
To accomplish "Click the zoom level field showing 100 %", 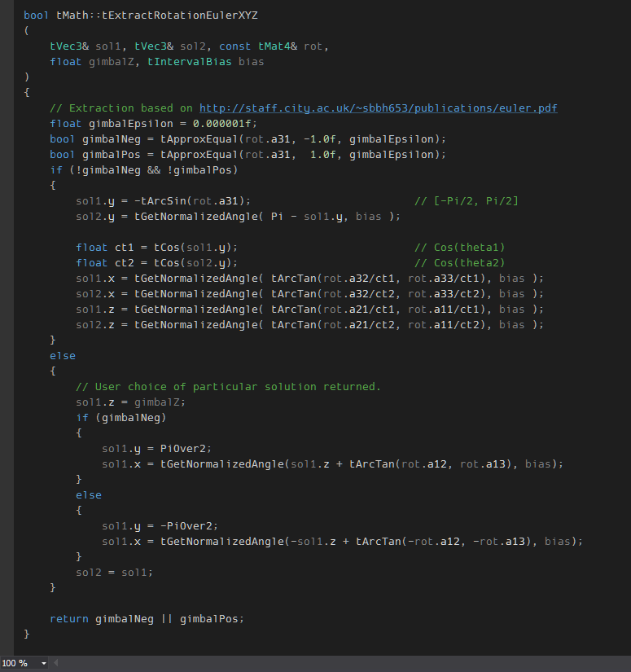I will point(16,664).
